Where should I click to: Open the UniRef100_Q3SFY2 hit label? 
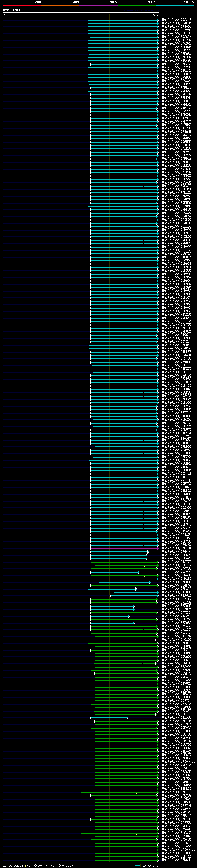pos(177,674)
